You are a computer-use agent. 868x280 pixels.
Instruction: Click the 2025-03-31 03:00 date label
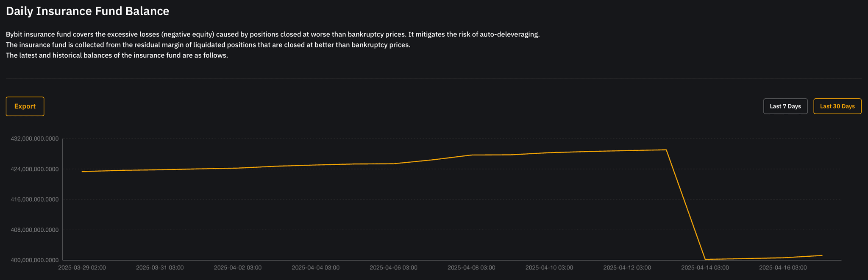[160, 268]
